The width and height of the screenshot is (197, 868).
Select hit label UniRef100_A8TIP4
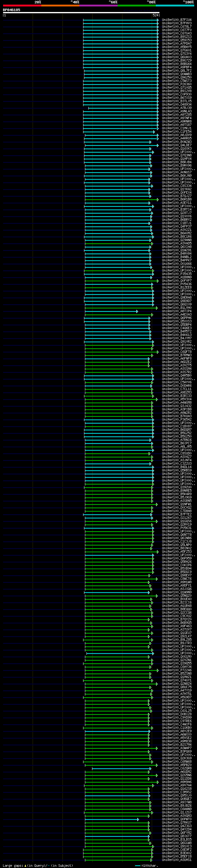click(177, 311)
